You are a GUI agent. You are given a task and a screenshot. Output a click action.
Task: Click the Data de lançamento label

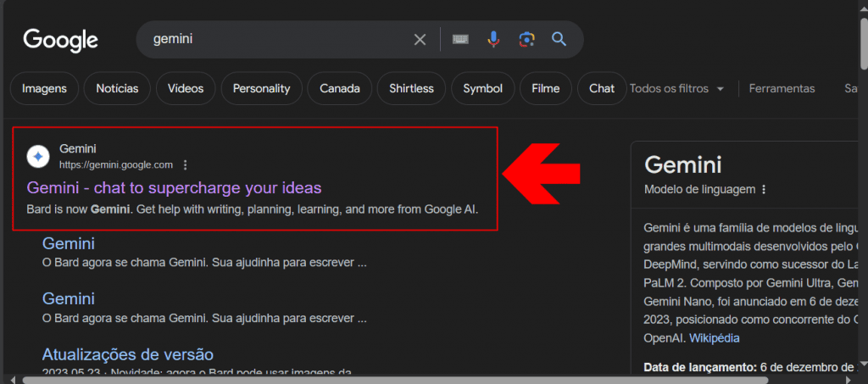[699, 366]
